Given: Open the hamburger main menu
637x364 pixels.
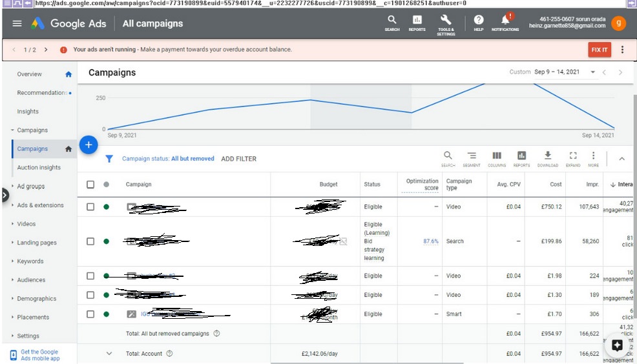Looking at the screenshot, I should pyautogui.click(x=17, y=23).
